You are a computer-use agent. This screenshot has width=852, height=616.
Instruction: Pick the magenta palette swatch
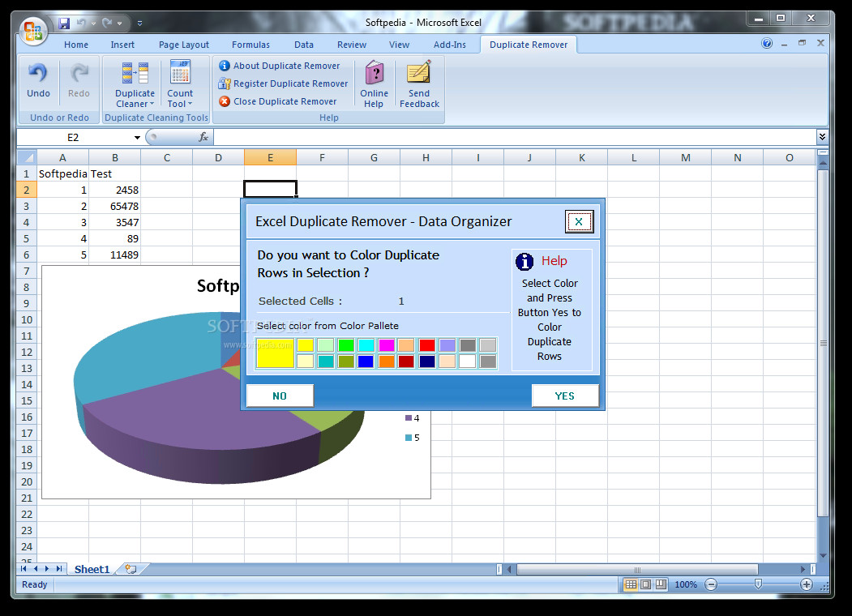click(387, 345)
